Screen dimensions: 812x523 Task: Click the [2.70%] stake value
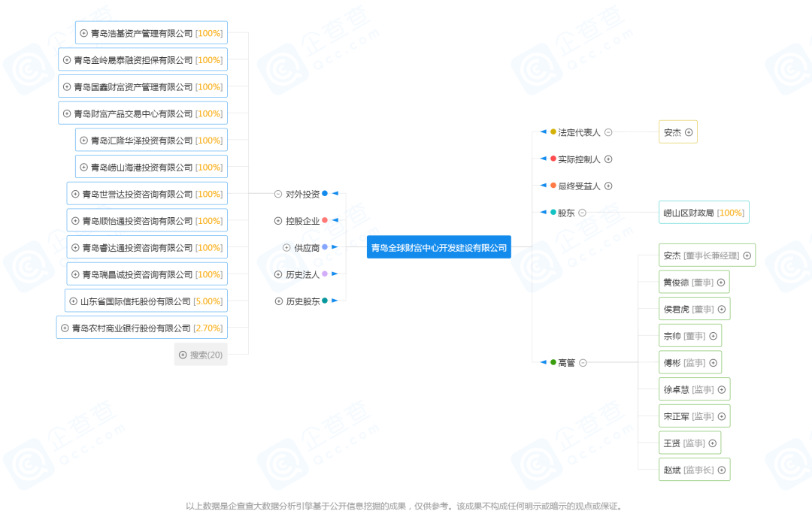pos(208,328)
